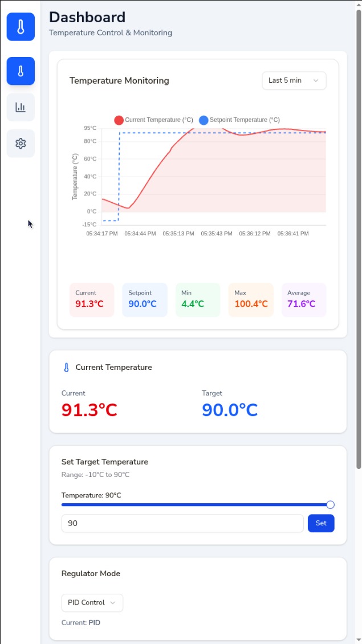Open the temperature dashboard sidebar icon
This screenshot has height=644, width=362.
[x=21, y=71]
